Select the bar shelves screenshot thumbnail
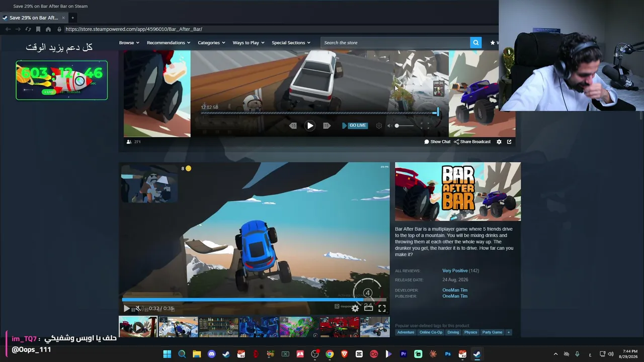The height and width of the screenshot is (362, 644). [x=218, y=327]
